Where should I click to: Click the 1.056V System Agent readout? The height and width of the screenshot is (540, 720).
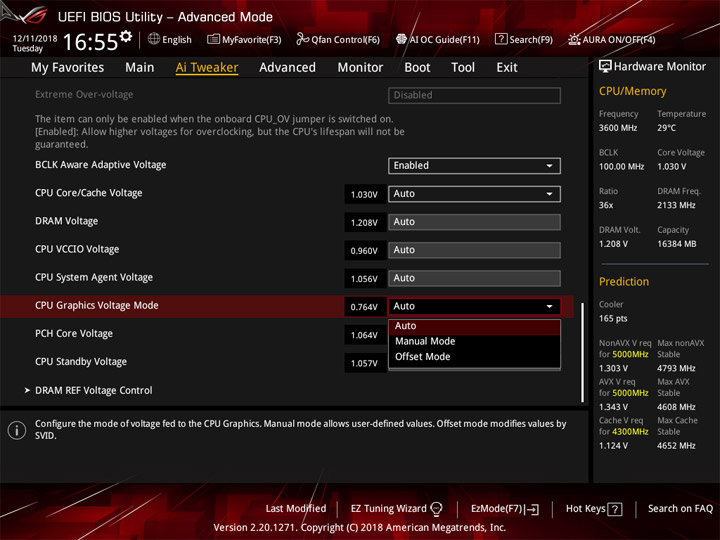pos(365,279)
